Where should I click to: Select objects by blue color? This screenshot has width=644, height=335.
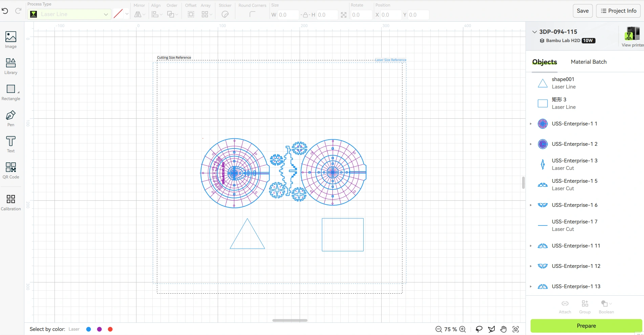point(89,329)
